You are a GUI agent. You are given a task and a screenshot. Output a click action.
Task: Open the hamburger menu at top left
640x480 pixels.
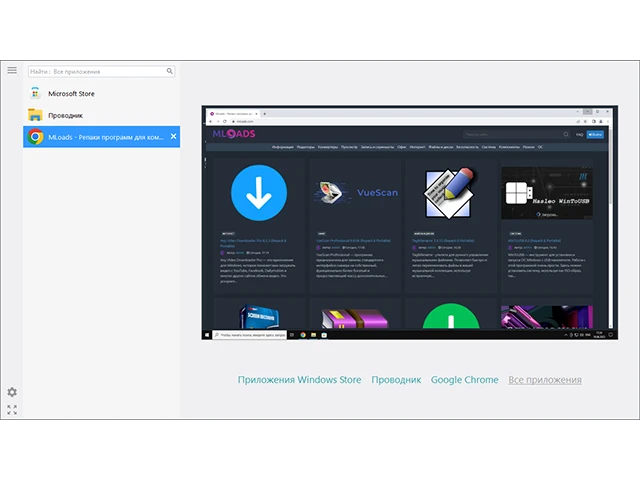coord(12,70)
